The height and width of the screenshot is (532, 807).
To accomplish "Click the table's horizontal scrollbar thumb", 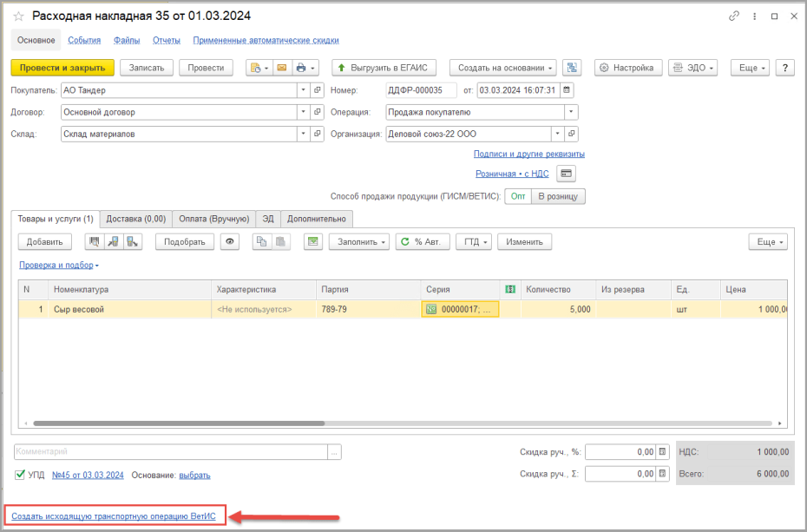I will 179,424.
